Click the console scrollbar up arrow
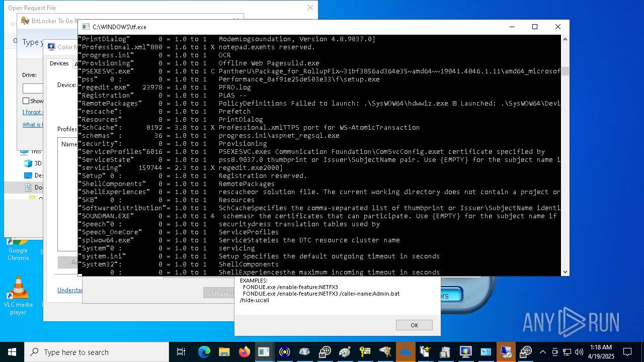Viewport: 644px width, 362px height. [x=565, y=39]
